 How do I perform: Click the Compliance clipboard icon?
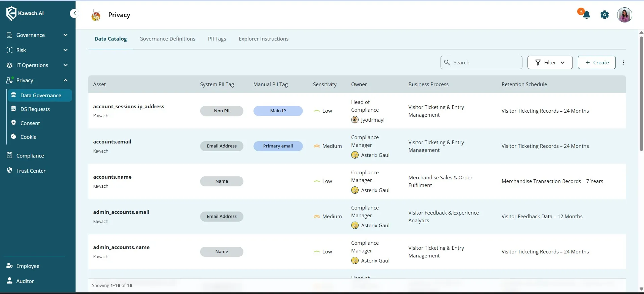pos(9,156)
